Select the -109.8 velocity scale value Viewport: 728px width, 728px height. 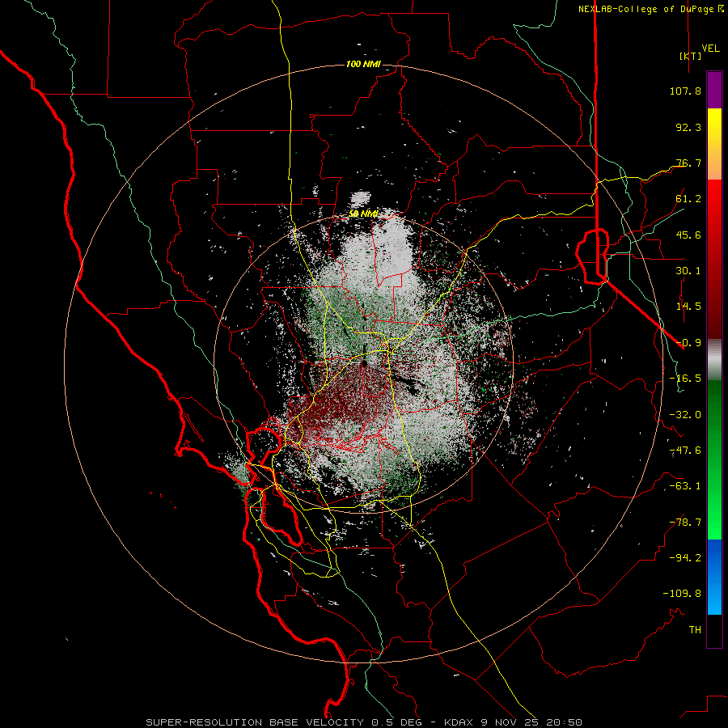(x=682, y=594)
